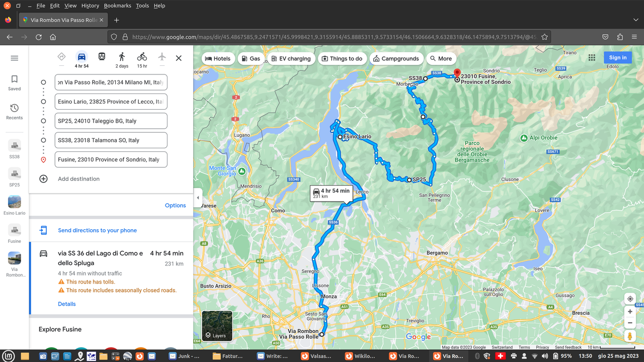This screenshot has height=362, width=644.
Task: Search Gas stations on the map
Action: [x=251, y=58]
